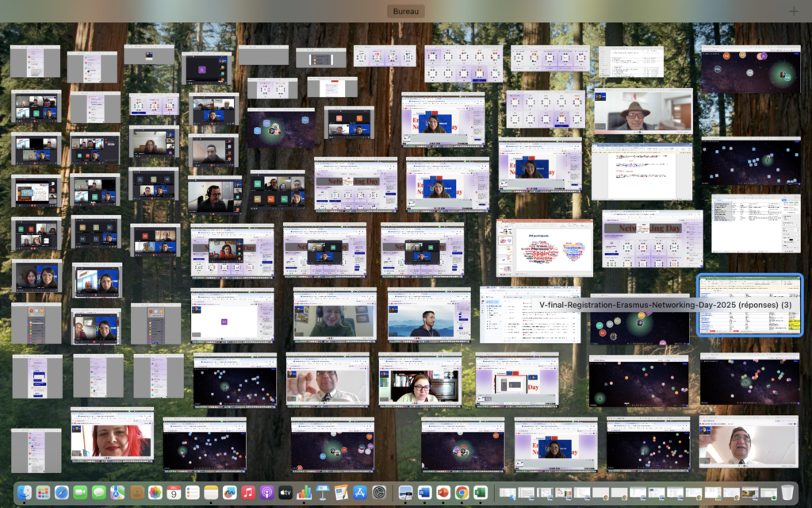Open Keynote from the dock
Viewport: 812px width, 508px height.
pos(323,492)
